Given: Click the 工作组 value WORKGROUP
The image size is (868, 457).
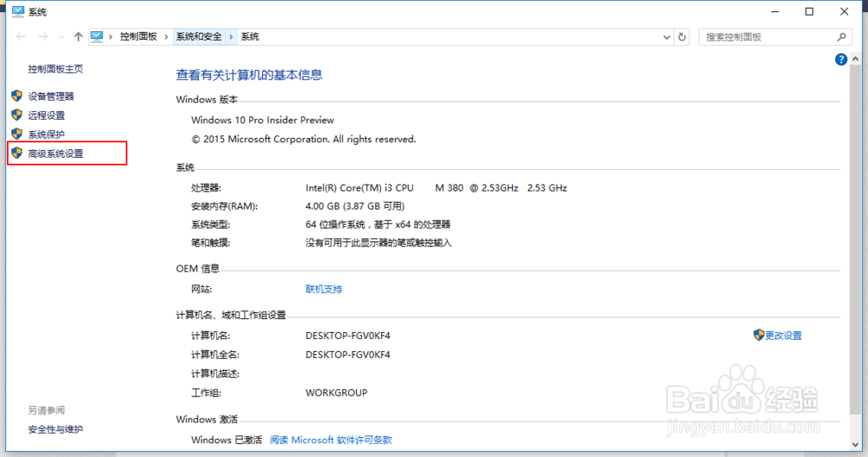Looking at the screenshot, I should coord(337,393).
